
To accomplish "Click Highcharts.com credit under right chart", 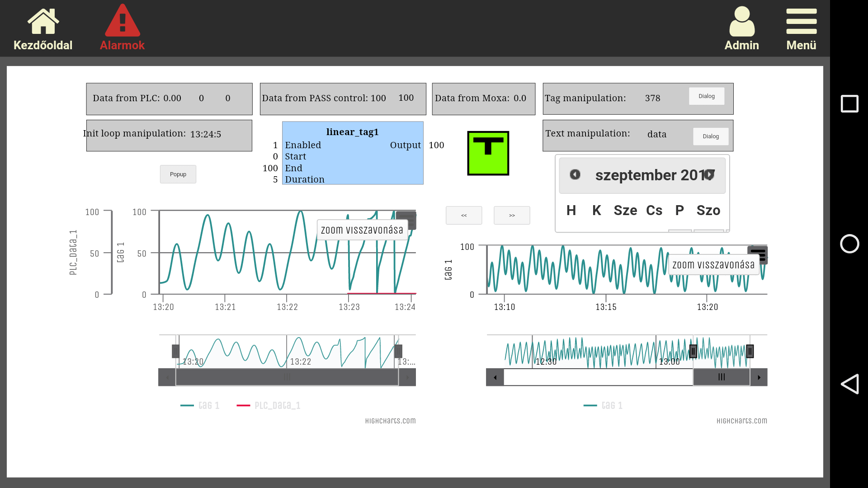I will click(742, 421).
